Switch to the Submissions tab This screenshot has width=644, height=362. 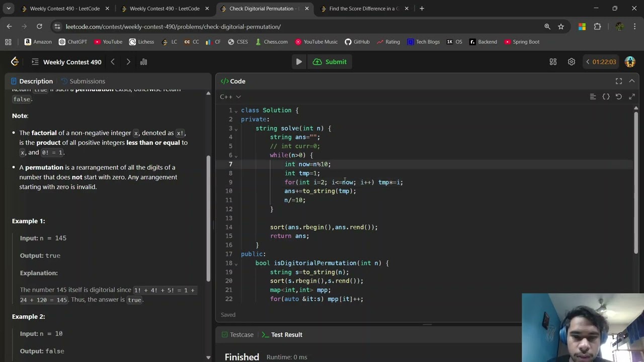[x=83, y=81]
